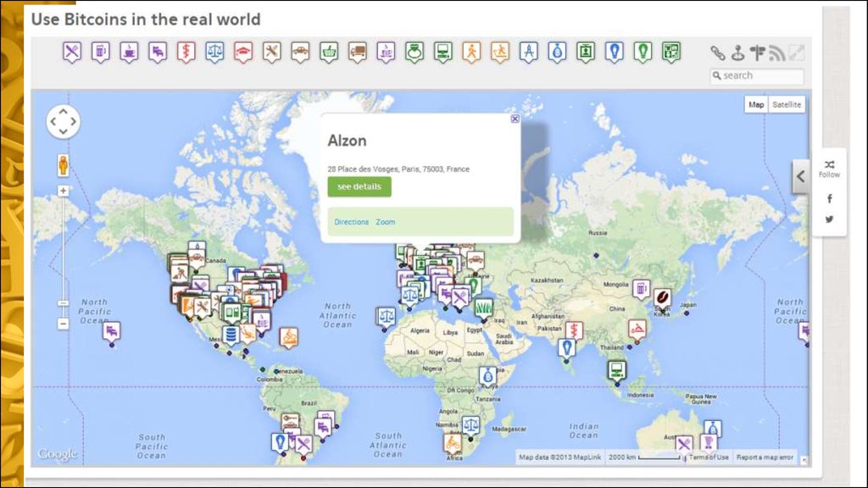
Task: Click the coffee bean marker over South Korea
Action: click(x=663, y=298)
